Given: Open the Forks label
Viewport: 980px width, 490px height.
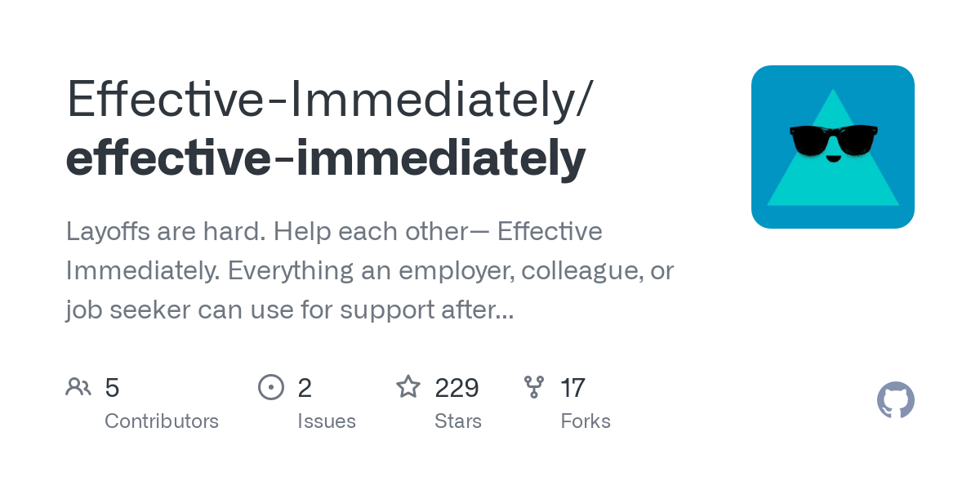Looking at the screenshot, I should [586, 421].
